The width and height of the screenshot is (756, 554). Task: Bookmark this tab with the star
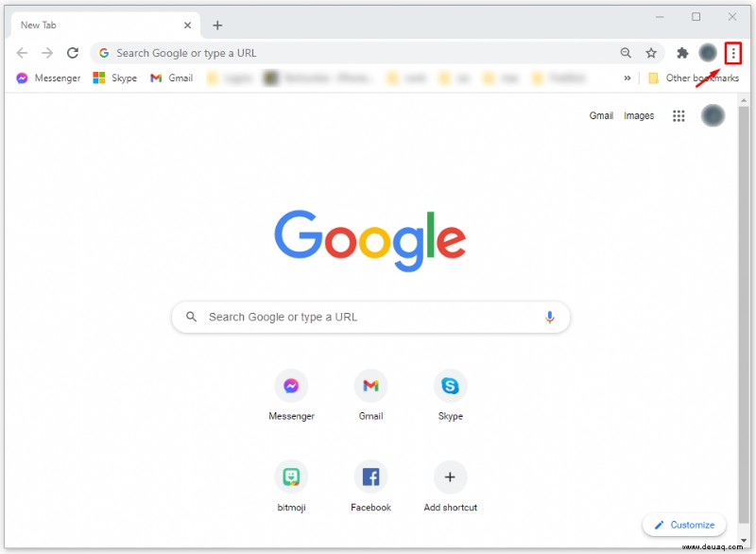[x=651, y=53]
